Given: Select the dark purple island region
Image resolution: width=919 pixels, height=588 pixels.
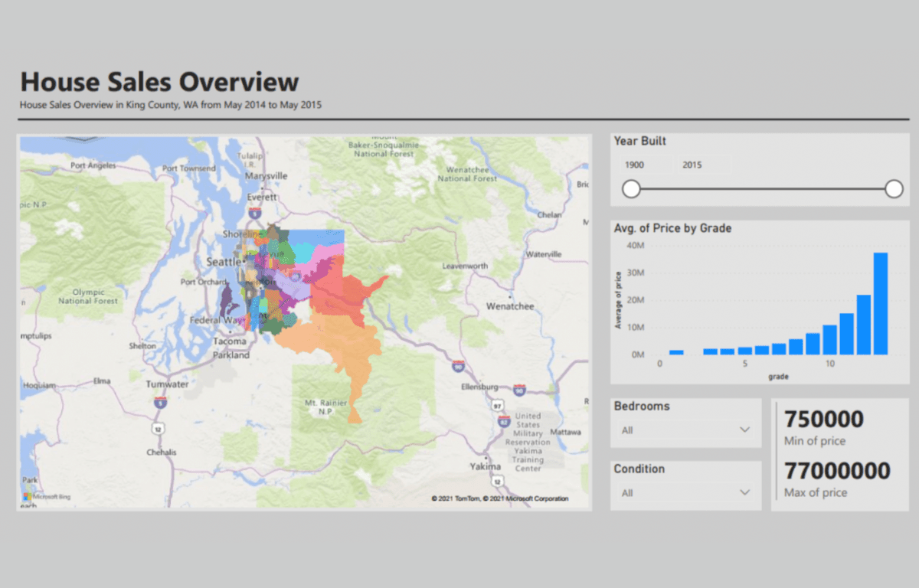Looking at the screenshot, I should click(228, 301).
